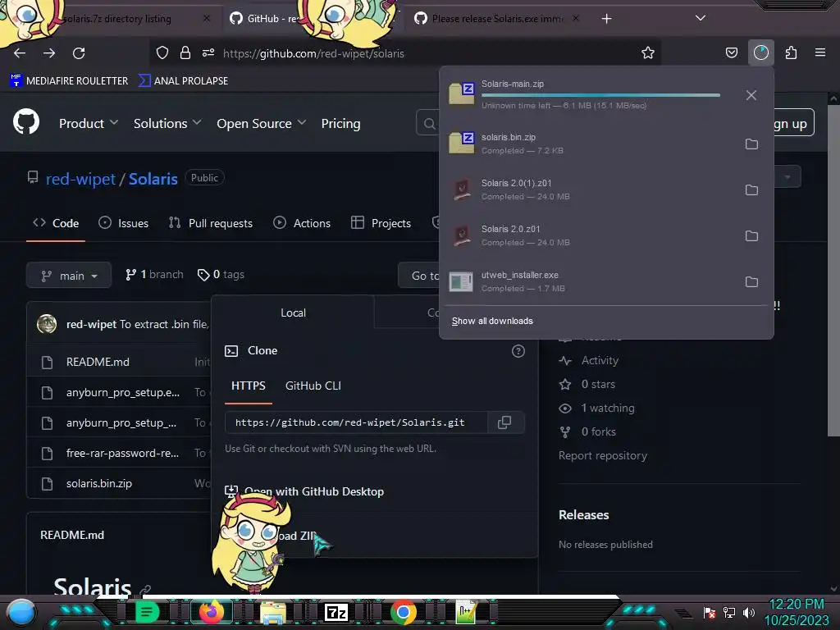Cancel the Solaris-main.zip download
This screenshot has height=630, width=840.
(751, 95)
